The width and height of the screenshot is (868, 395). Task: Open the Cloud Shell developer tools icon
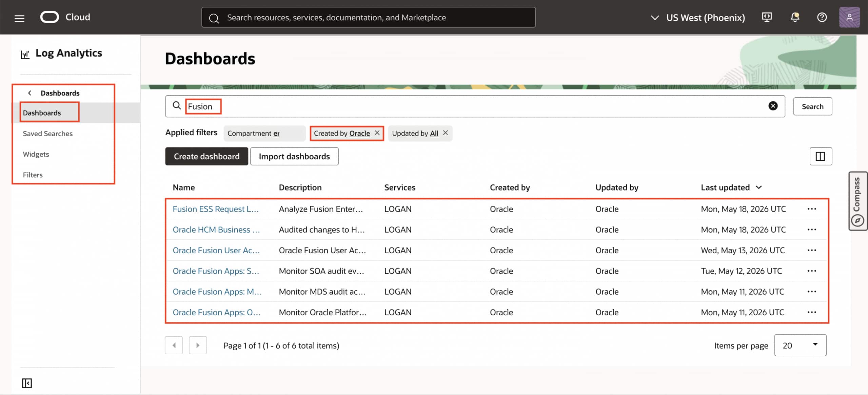click(767, 17)
